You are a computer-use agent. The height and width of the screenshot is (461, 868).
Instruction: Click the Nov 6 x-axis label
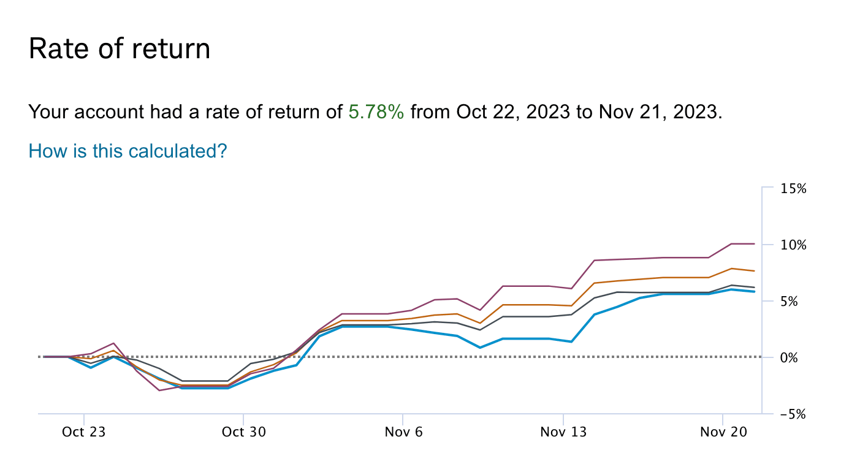coord(403,432)
